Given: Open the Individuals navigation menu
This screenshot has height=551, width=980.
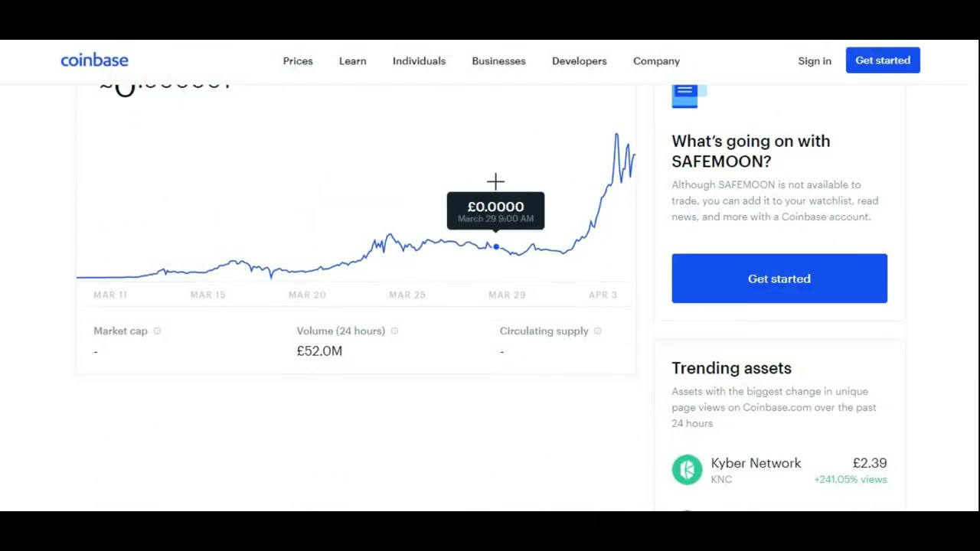Looking at the screenshot, I should [419, 61].
